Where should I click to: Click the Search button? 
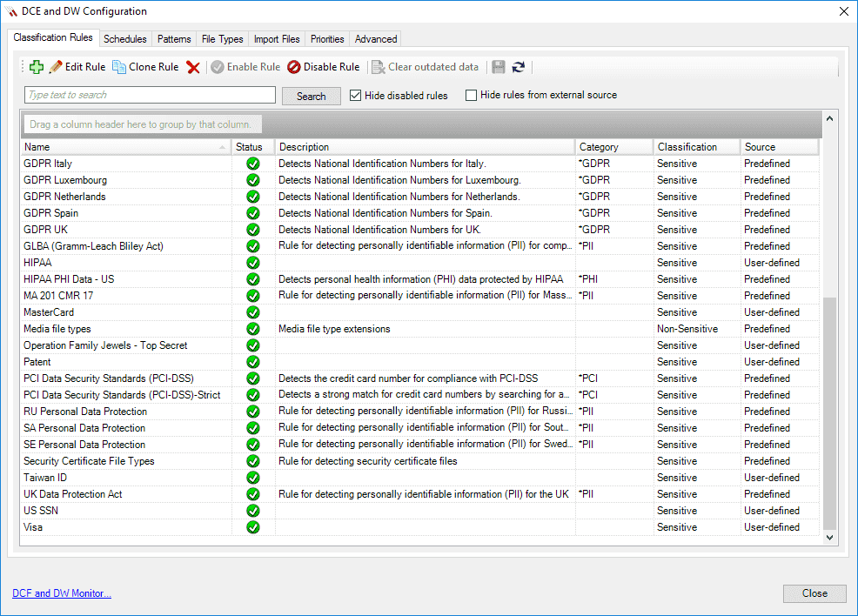coord(312,96)
